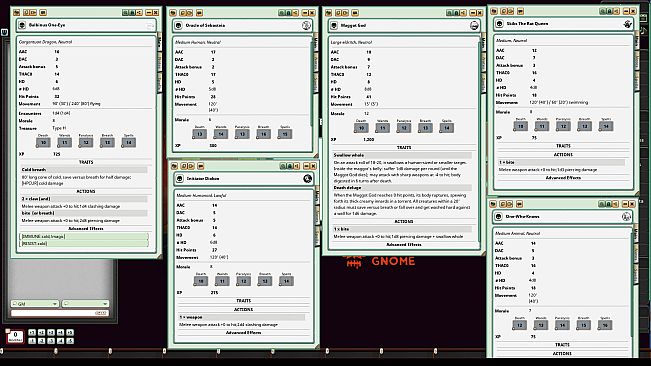Click the link icon in Initiate Disben window
The image size is (651, 366).
point(283,166)
